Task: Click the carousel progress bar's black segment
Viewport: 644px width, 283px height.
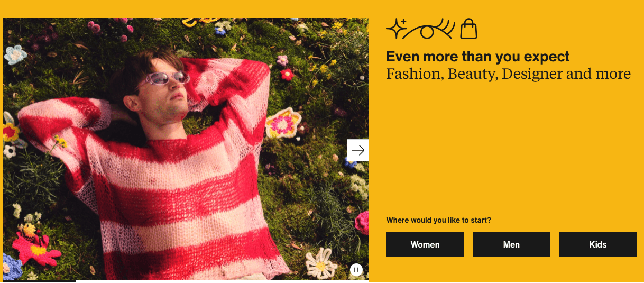Action: tap(39, 281)
